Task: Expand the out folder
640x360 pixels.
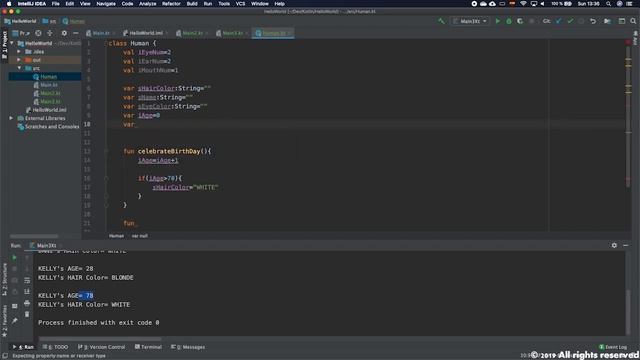Action: point(19,60)
